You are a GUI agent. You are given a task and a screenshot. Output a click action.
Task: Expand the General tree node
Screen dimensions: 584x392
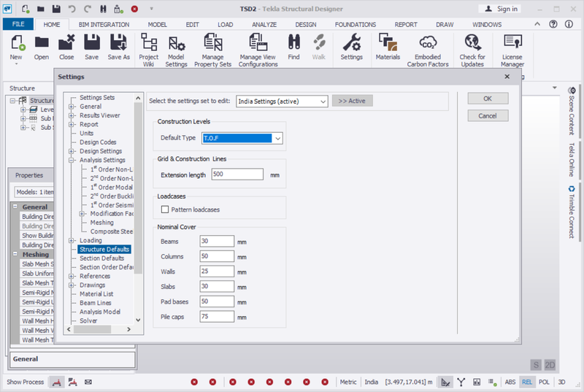71,107
